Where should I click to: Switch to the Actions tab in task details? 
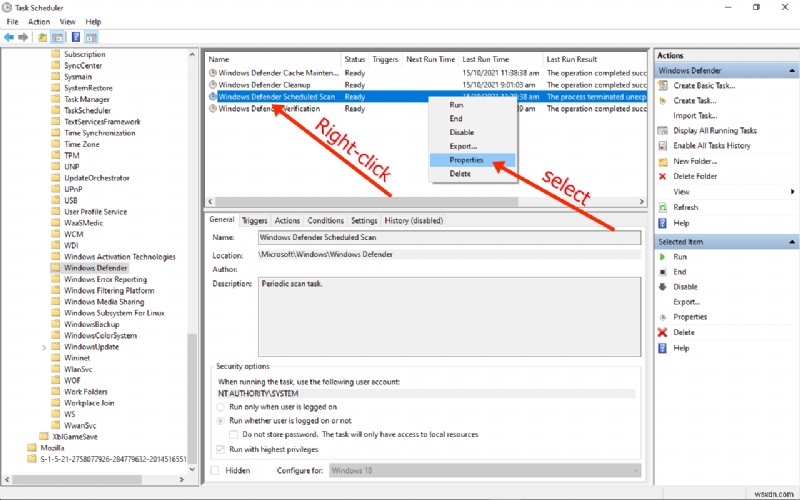tap(287, 221)
